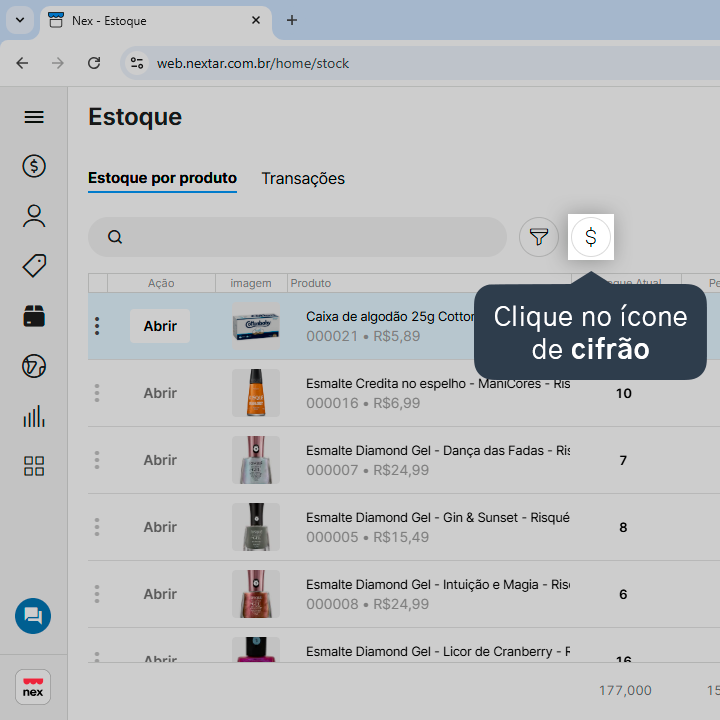The width and height of the screenshot is (720, 720).
Task: Click Abrir for Caixa de algodão 25g
Action: coord(160,326)
